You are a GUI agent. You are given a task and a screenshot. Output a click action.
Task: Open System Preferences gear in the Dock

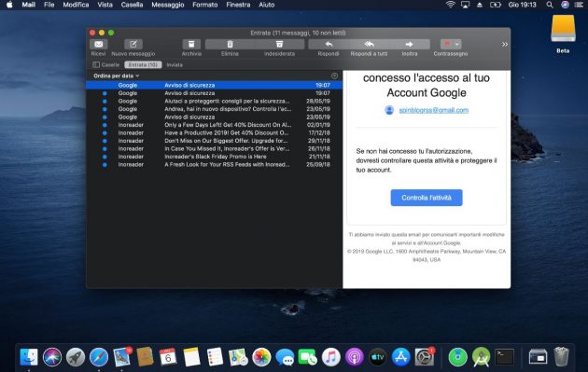pos(424,357)
